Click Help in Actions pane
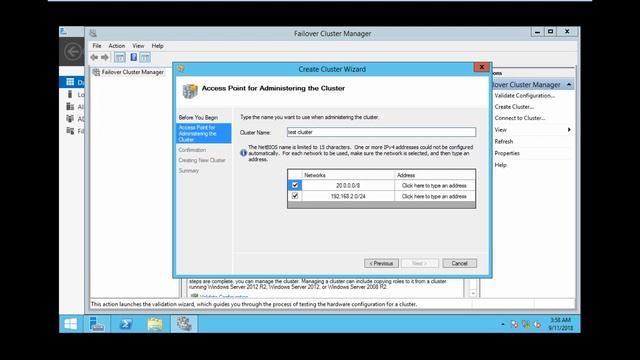This screenshot has height=360, width=640. tap(500, 165)
